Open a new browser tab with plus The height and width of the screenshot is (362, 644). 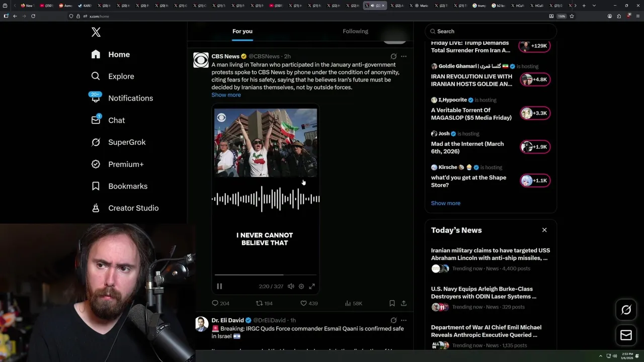(x=584, y=6)
